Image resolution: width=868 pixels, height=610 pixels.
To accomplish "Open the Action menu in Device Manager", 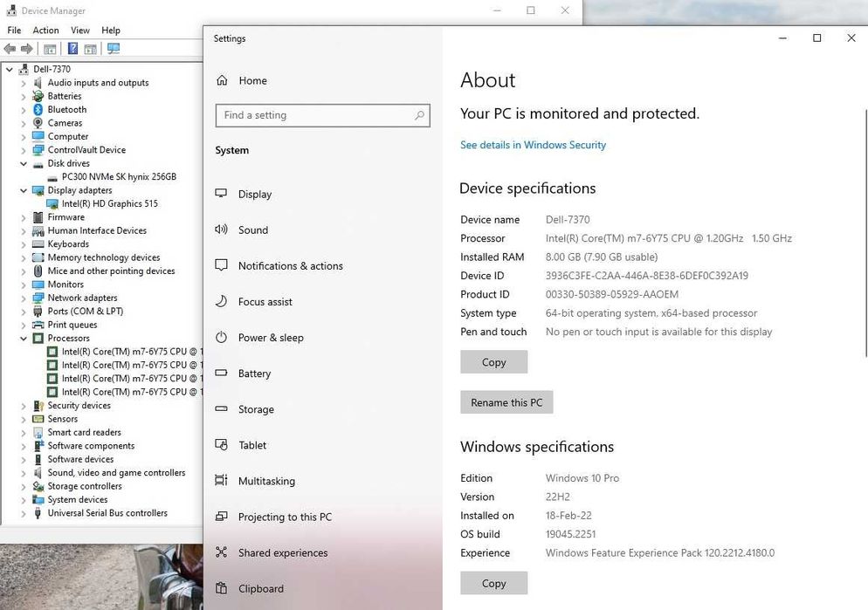I will click(x=46, y=30).
